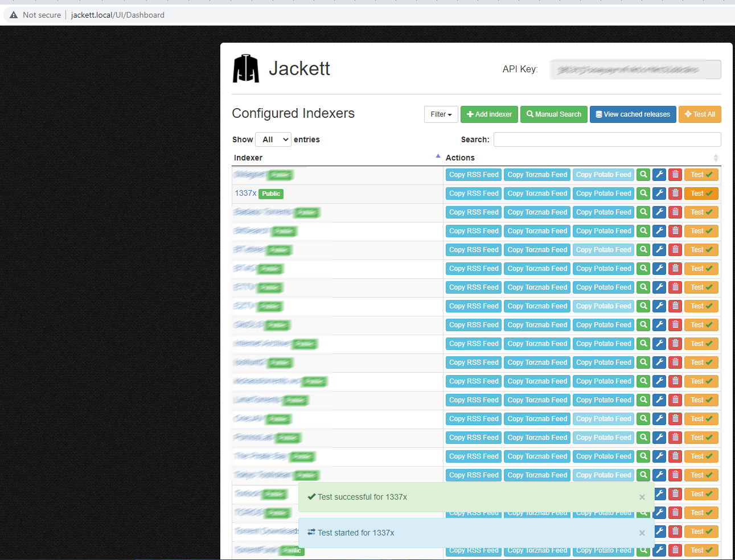Run the Test button for 1337x
The width and height of the screenshot is (735, 560).
click(701, 193)
